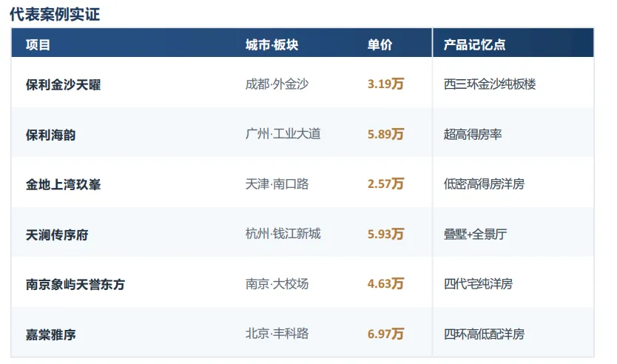Click the 城市·板块 column header

click(272, 45)
